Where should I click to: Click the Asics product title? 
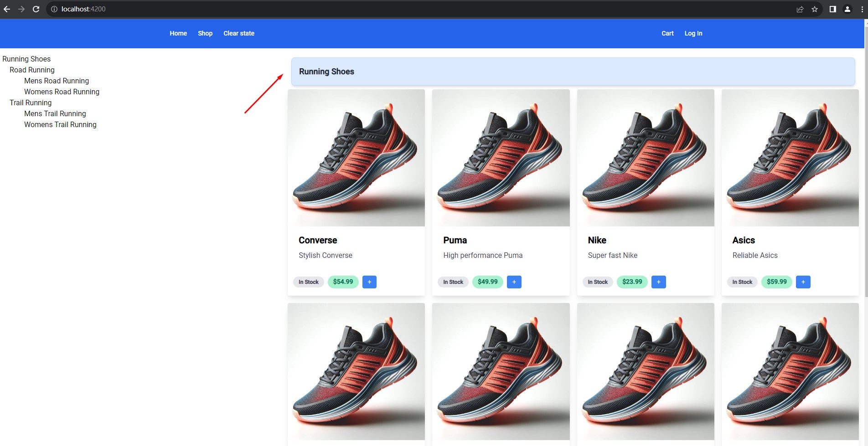coord(744,240)
